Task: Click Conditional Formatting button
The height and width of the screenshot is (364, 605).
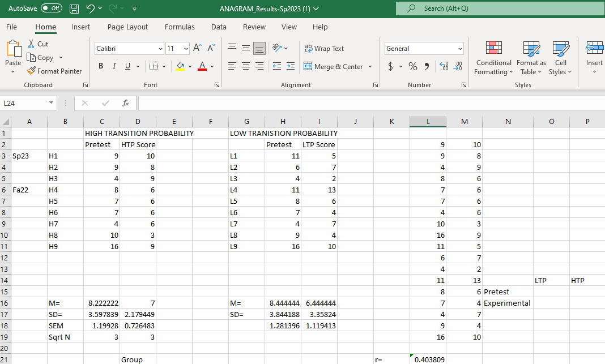Action: click(493, 58)
